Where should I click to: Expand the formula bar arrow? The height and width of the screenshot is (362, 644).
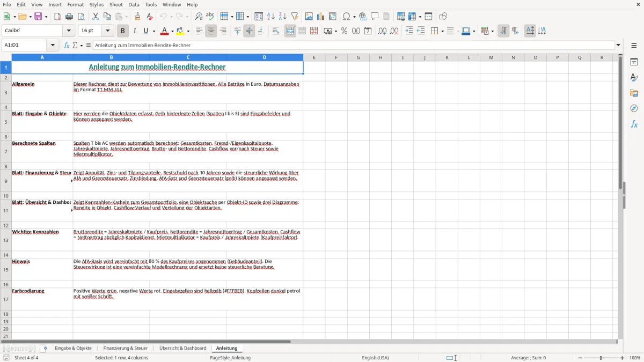pyautogui.click(x=618, y=46)
